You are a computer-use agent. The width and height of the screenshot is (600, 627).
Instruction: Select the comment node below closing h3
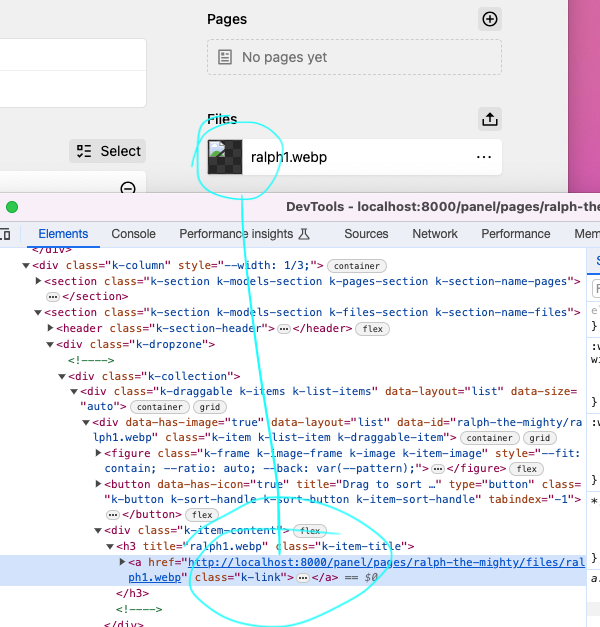(x=139, y=609)
